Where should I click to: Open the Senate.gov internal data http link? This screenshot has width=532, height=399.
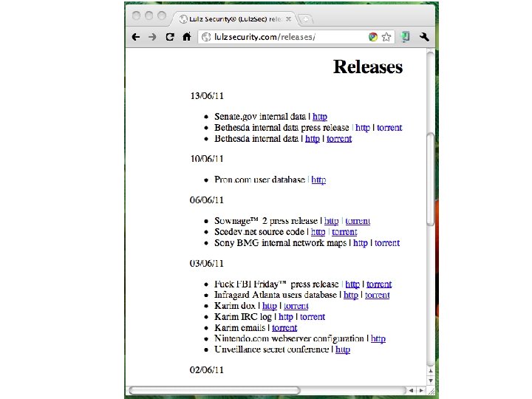320,117
